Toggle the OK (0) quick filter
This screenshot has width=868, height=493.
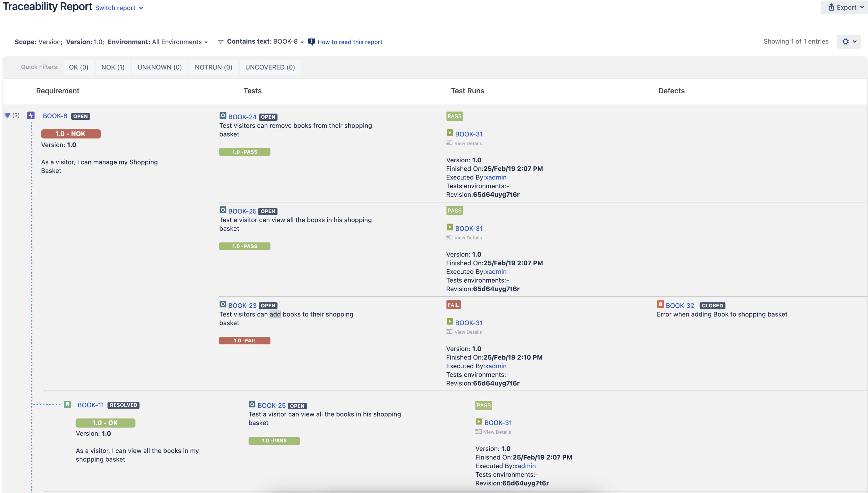(78, 67)
